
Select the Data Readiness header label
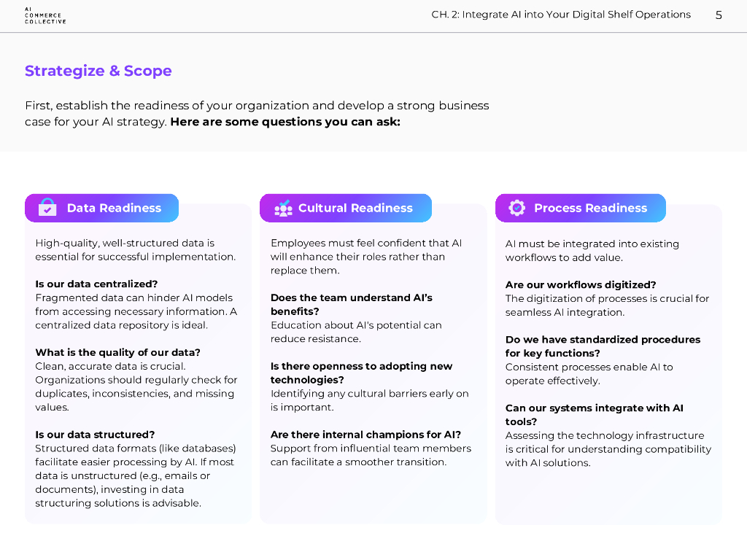point(114,208)
